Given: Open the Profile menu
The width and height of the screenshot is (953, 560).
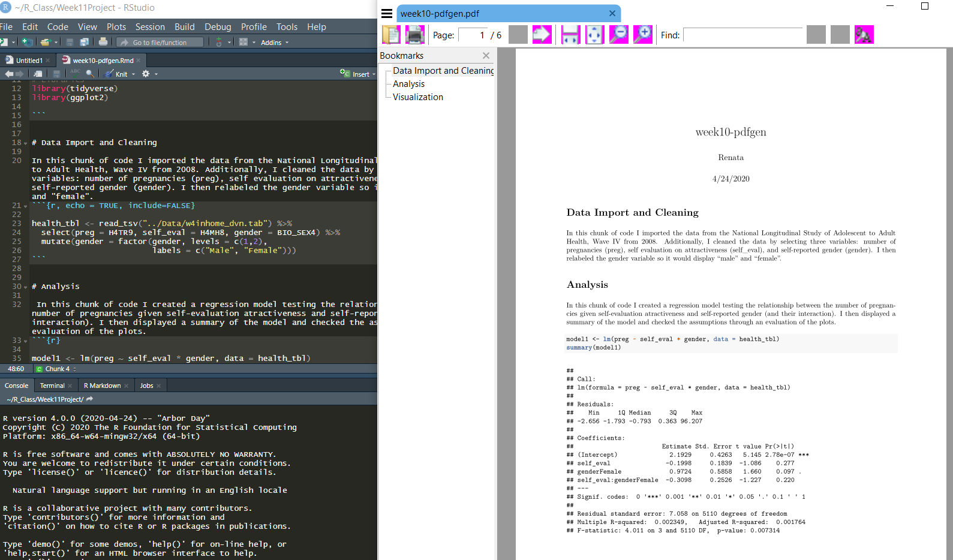Looking at the screenshot, I should [254, 27].
